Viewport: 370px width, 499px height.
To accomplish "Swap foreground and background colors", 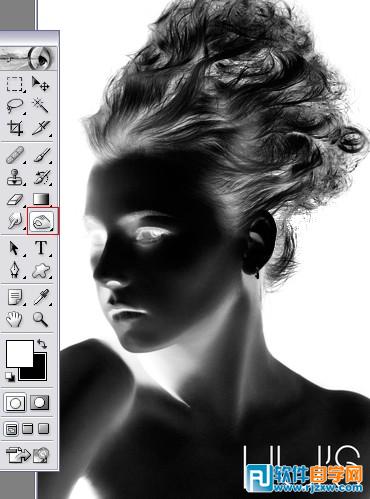I will point(42,344).
